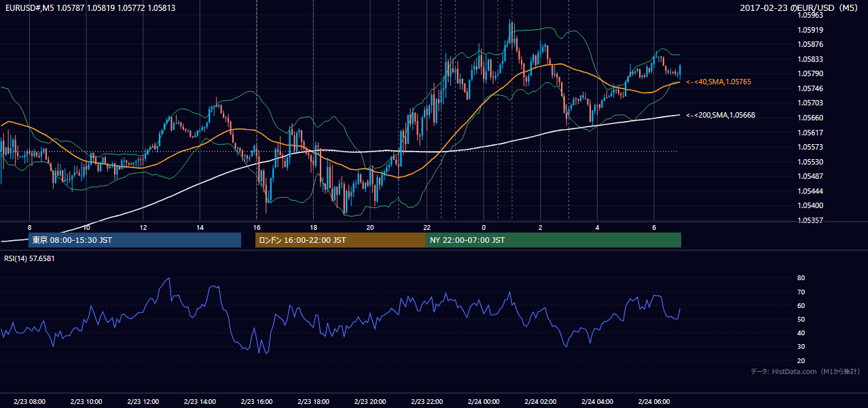
Task: Click the 1.05617 price axis label
Action: (811, 133)
